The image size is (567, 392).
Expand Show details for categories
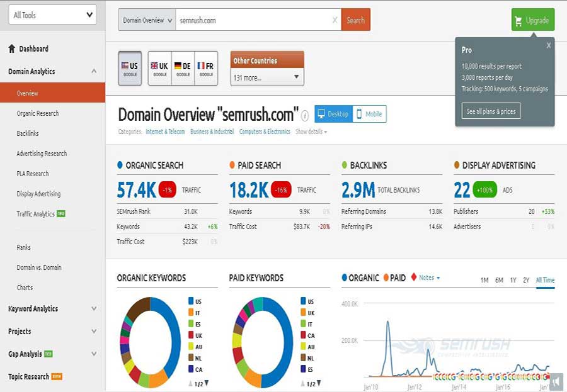tap(311, 132)
